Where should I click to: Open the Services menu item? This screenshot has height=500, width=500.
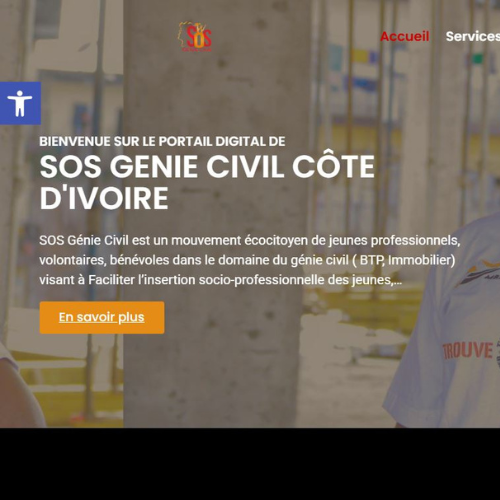pos(473,36)
